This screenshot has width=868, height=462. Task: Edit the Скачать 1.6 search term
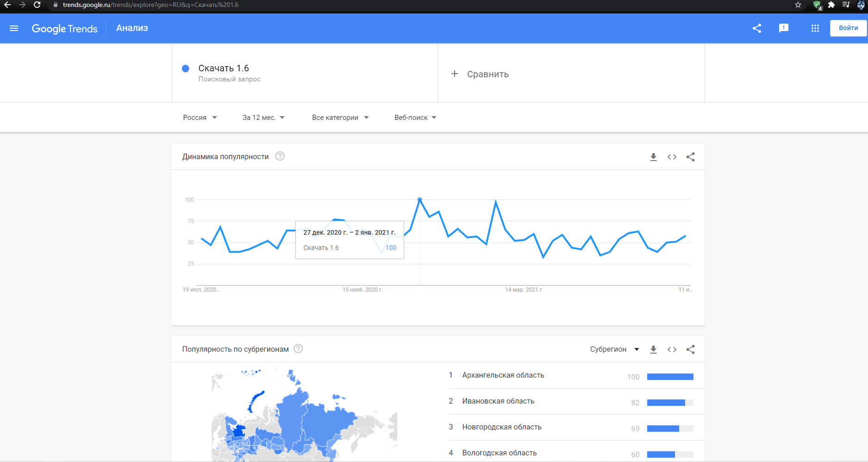224,68
